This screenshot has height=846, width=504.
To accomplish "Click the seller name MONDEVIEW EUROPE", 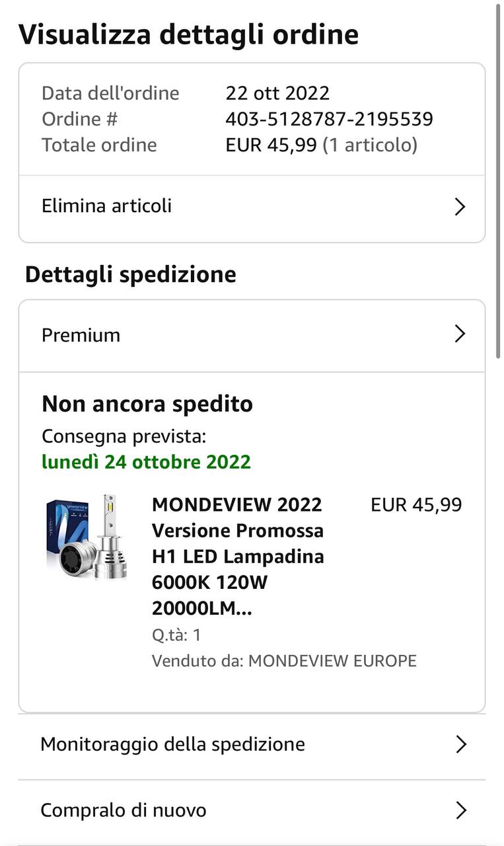I will coord(332,661).
